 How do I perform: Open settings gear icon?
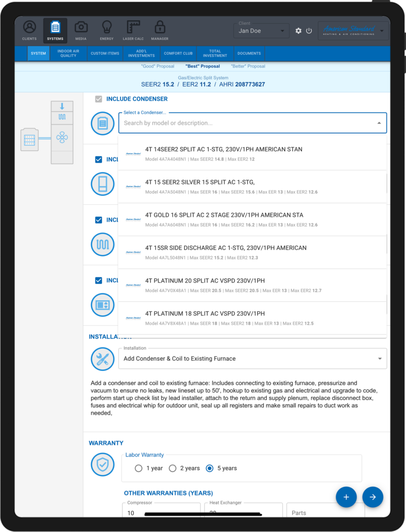pos(298,31)
